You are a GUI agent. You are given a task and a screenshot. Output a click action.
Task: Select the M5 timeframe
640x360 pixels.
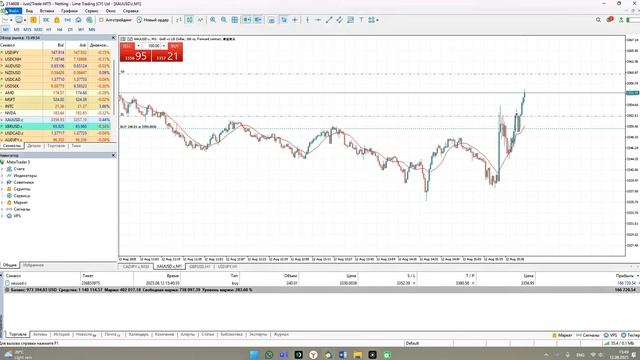tap(17, 29)
